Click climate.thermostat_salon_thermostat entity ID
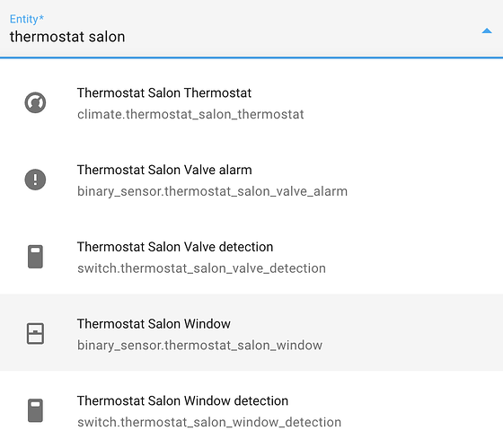The image size is (503, 448). click(x=190, y=114)
